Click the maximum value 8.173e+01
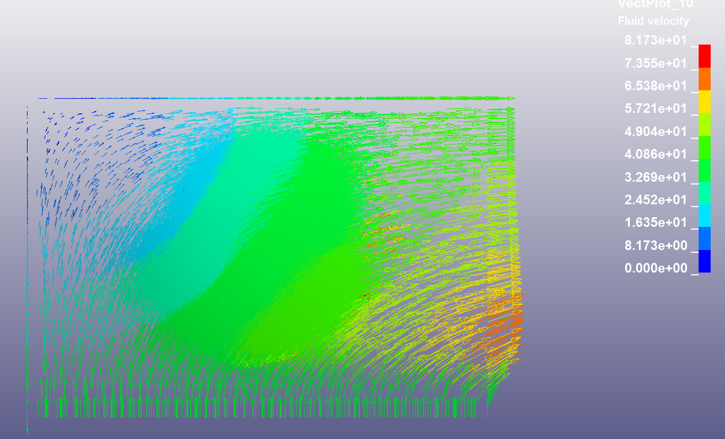Screen dimensions: 725x439 (655, 41)
